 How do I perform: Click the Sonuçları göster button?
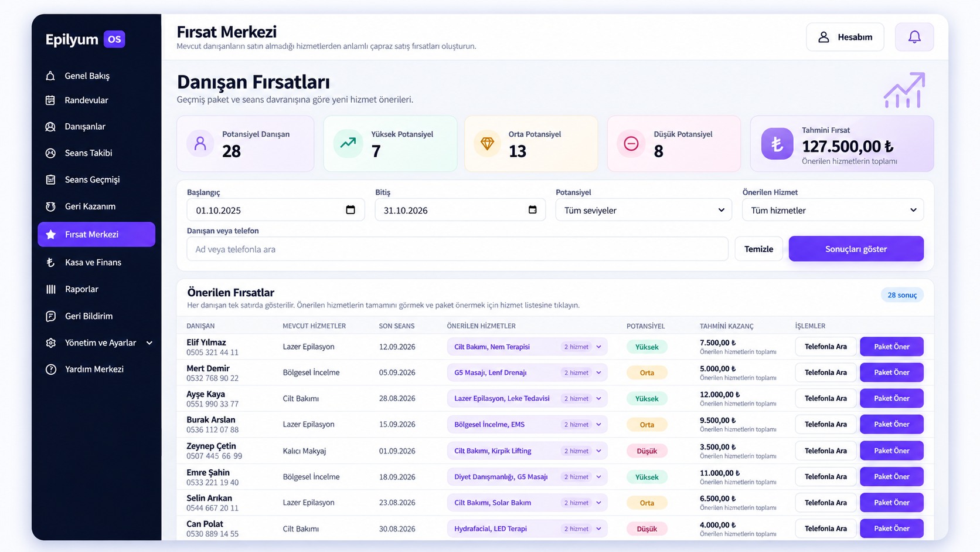coord(856,249)
